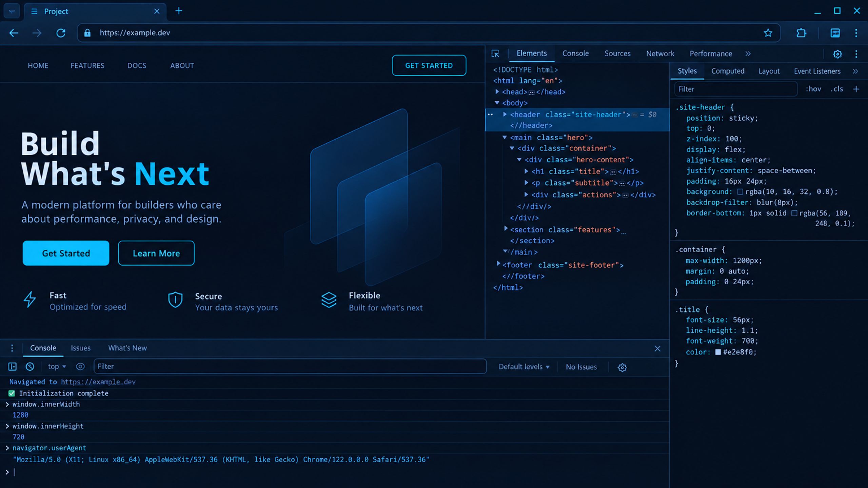Click the browser back arrow
This screenshot has height=488, width=868.
coord(14,33)
